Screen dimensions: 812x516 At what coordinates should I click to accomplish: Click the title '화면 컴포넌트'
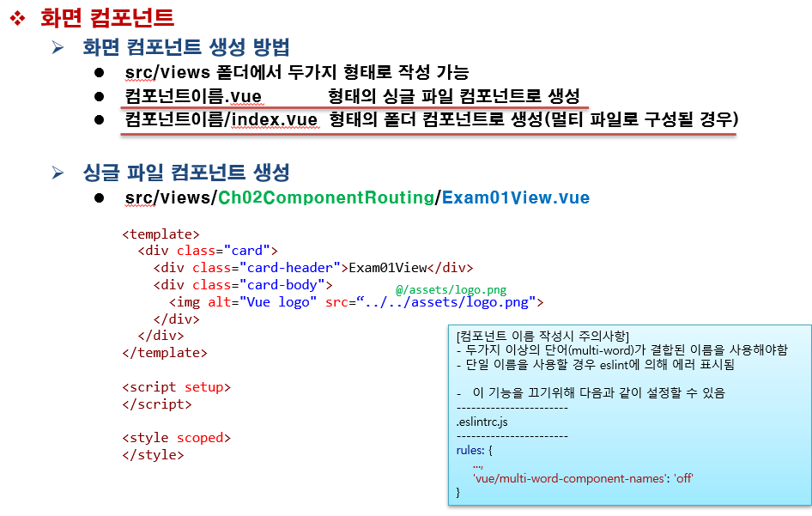click(x=106, y=18)
